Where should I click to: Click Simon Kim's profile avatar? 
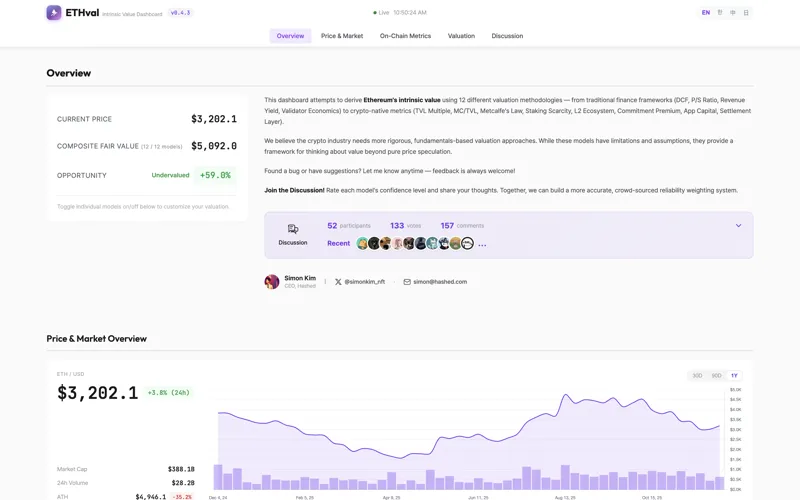tap(272, 282)
